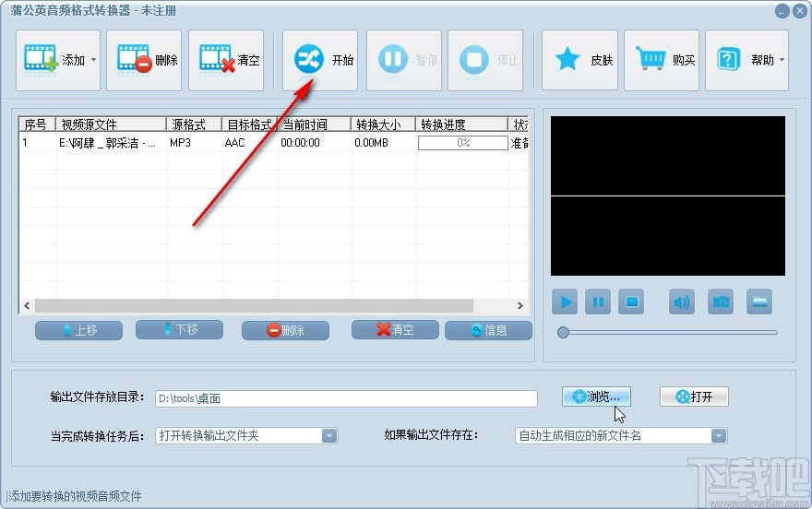The width and height of the screenshot is (812, 509).
Task: Click the black video preview area
Action: click(667, 195)
